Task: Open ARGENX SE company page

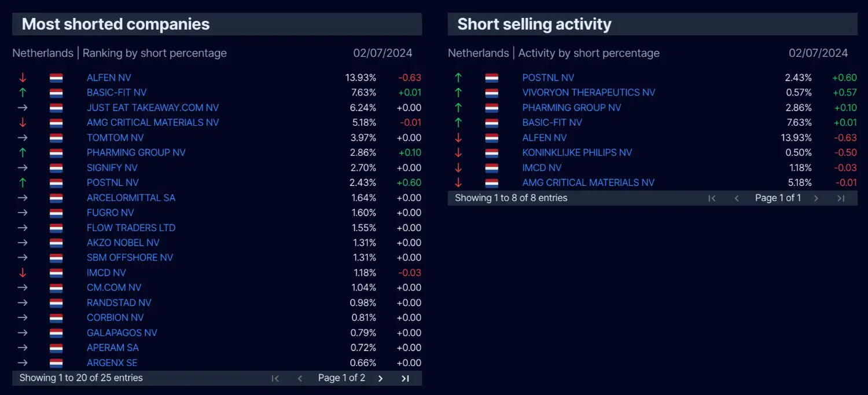Action: click(112, 363)
